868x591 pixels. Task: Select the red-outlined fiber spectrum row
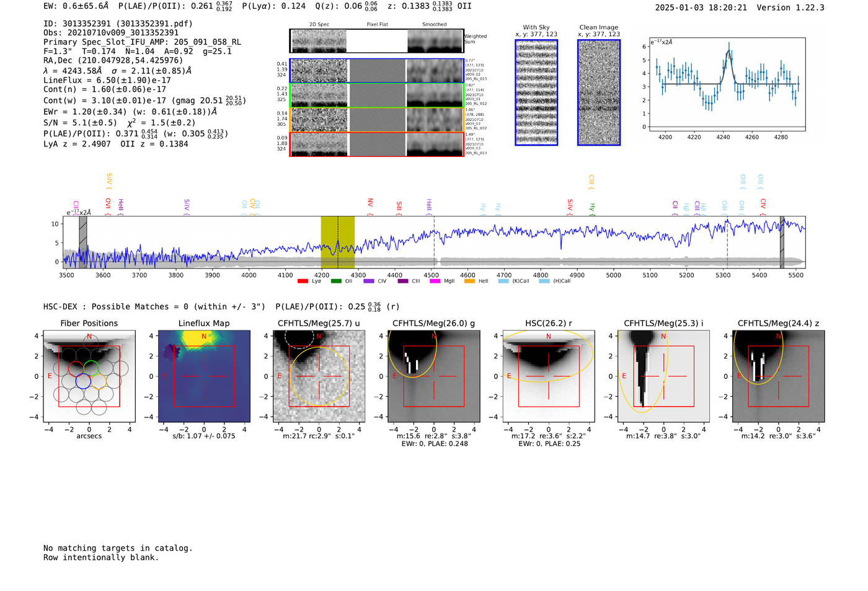click(x=377, y=144)
